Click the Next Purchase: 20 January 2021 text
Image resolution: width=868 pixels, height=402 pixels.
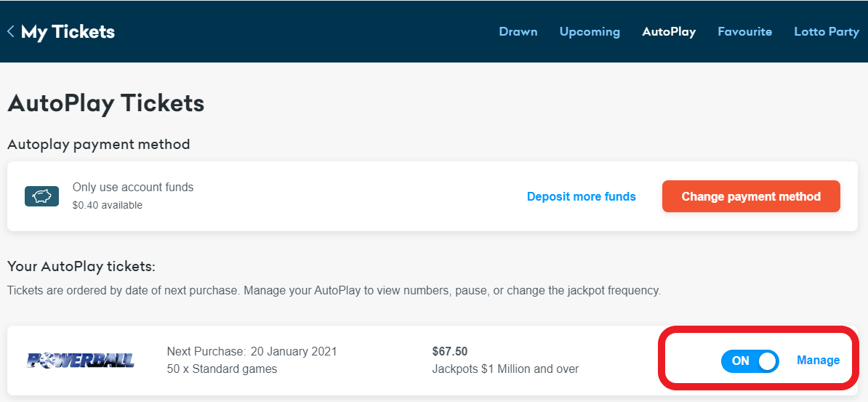click(x=252, y=352)
